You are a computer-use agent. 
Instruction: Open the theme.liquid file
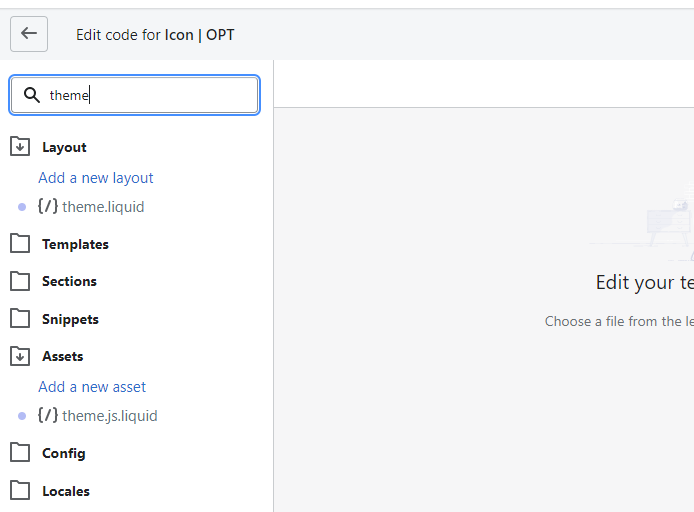(x=103, y=207)
